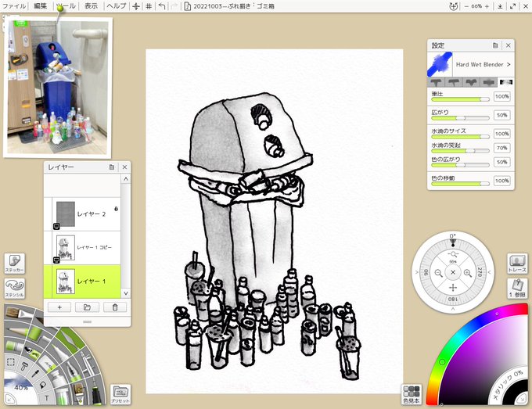Viewport: 532px width, 409px height.
Task: Open the 表示 menu
Action: tap(91, 6)
